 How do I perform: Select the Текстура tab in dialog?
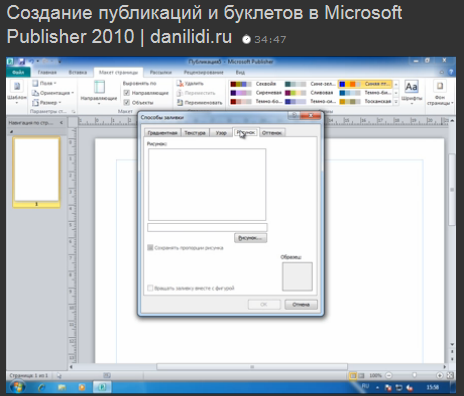pyautogui.click(x=195, y=133)
